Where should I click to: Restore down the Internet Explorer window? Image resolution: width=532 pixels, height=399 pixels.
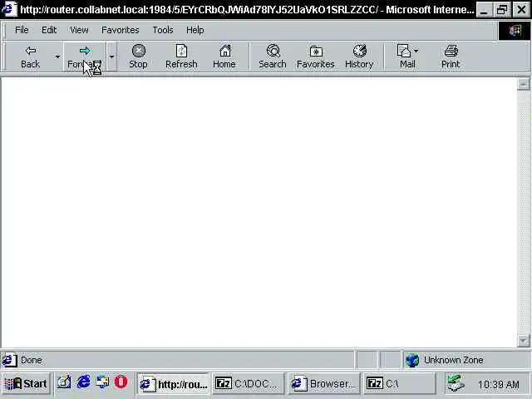(502, 9)
